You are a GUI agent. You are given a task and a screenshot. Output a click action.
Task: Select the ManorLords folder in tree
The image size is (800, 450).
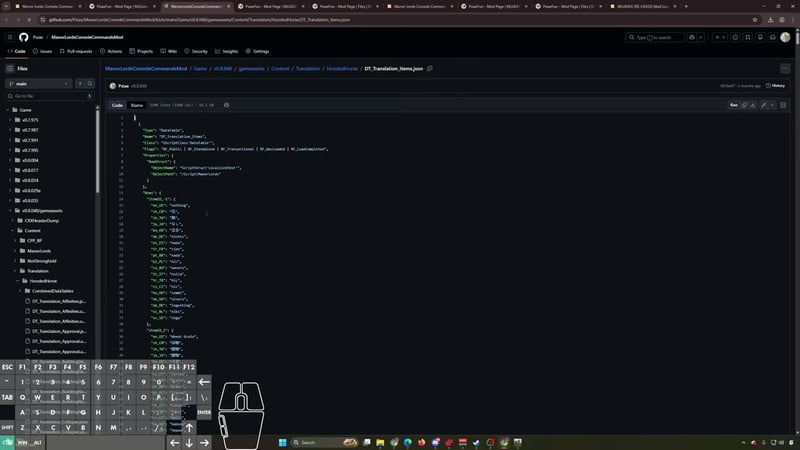pyautogui.click(x=39, y=251)
